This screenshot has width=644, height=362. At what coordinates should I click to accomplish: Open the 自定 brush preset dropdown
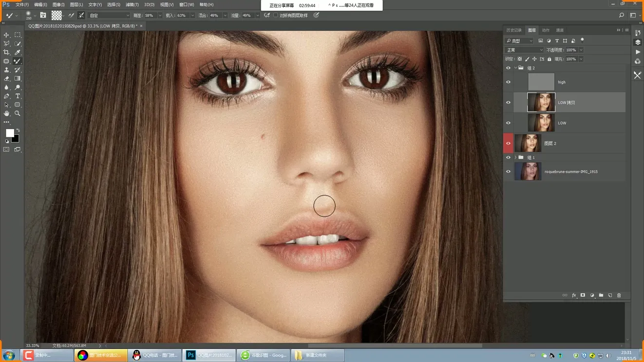109,16
